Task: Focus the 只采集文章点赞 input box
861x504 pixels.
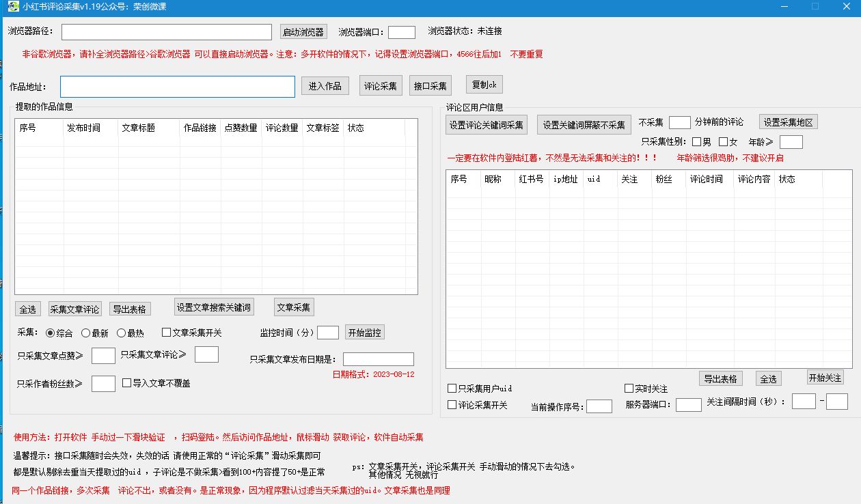Action: (x=103, y=355)
